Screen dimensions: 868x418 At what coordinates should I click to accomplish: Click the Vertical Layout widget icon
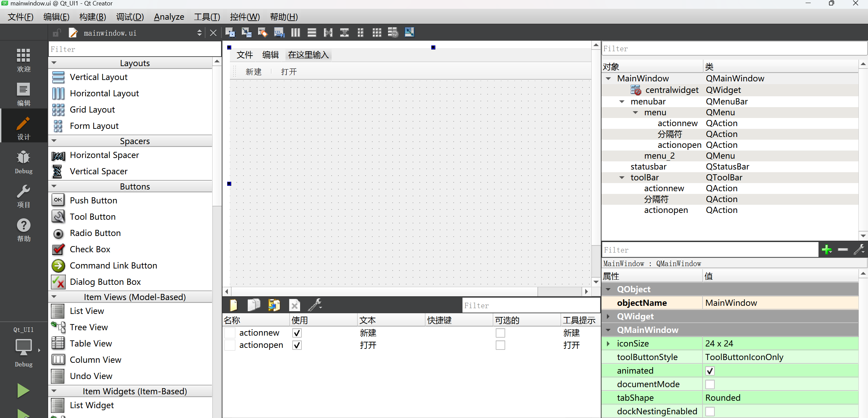pyautogui.click(x=58, y=77)
